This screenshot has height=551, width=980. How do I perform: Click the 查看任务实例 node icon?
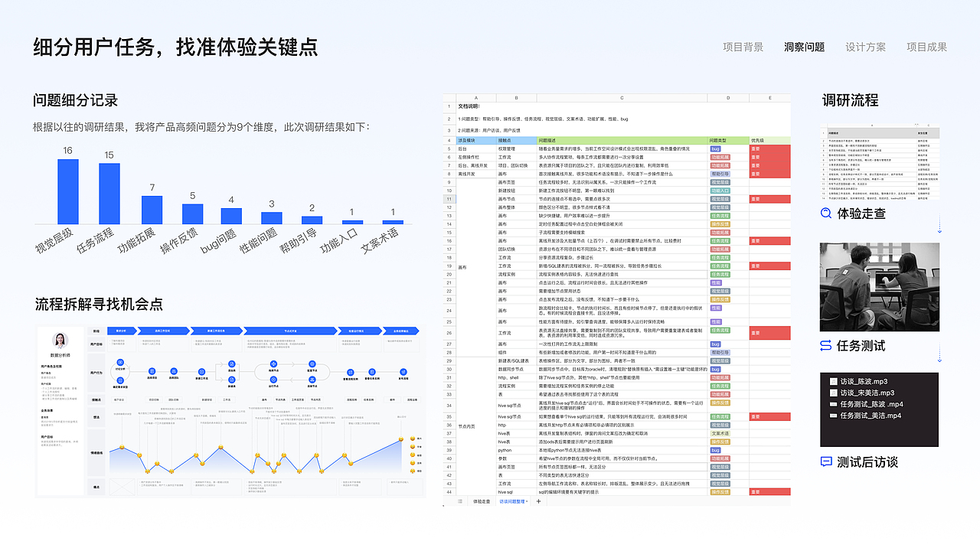(x=372, y=372)
